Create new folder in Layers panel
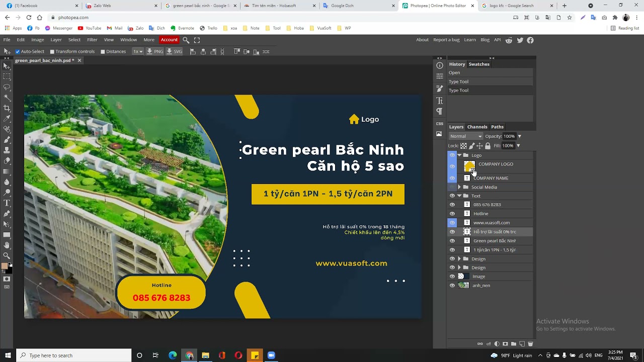The image size is (644, 362). pos(514,344)
